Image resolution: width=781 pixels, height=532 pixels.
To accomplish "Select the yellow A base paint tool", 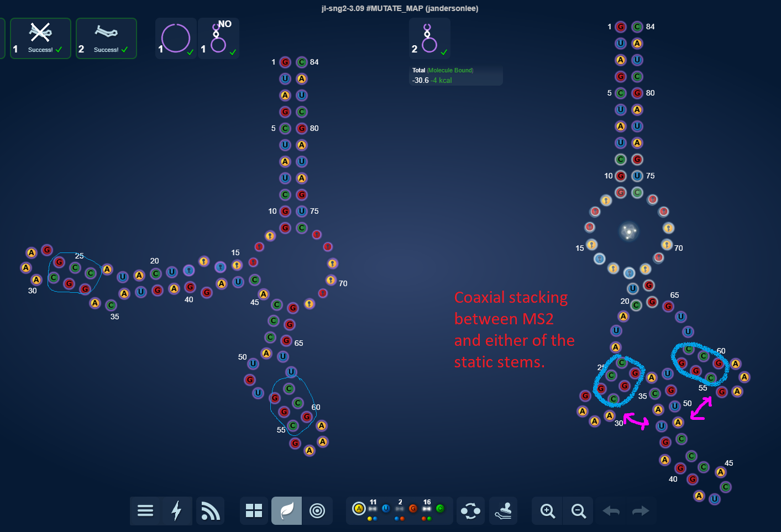I will tap(359, 508).
